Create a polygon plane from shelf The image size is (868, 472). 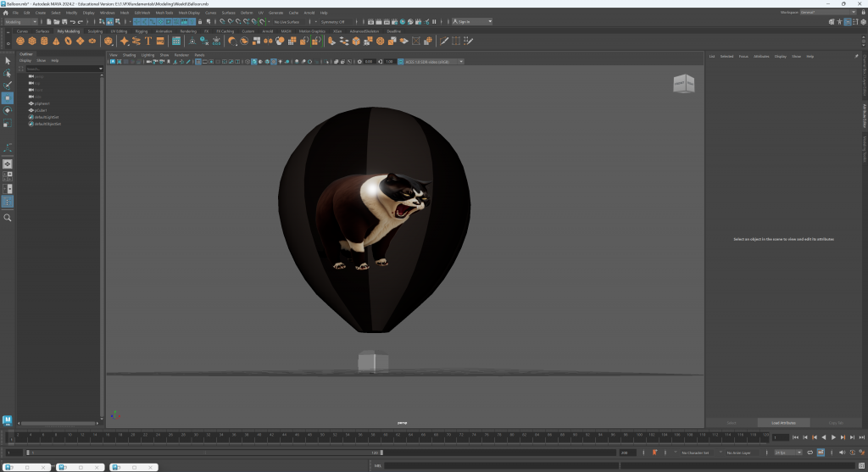(x=81, y=41)
